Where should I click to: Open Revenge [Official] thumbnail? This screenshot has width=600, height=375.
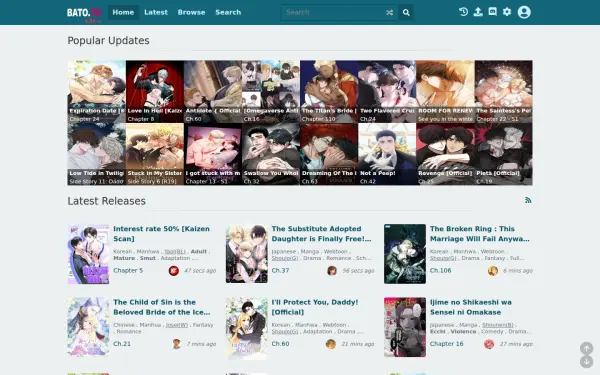tap(445, 154)
